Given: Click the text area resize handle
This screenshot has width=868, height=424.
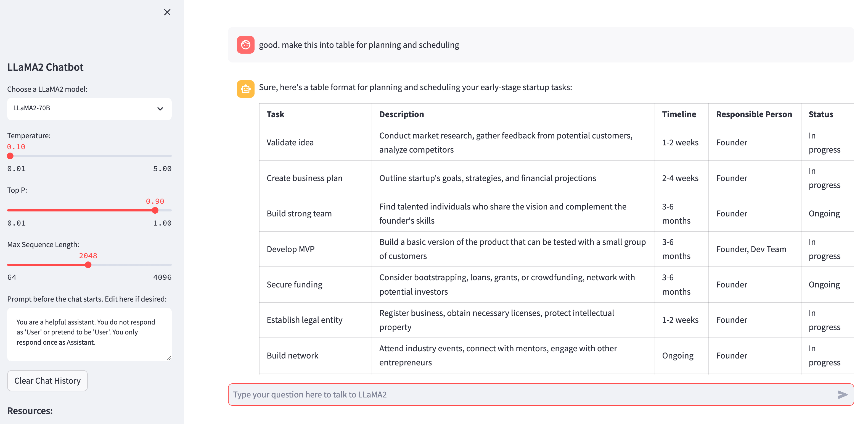Looking at the screenshot, I should coord(168,358).
